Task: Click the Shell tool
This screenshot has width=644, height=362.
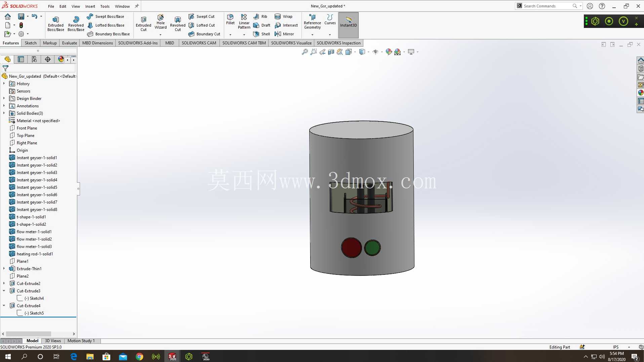Action: 261,34
